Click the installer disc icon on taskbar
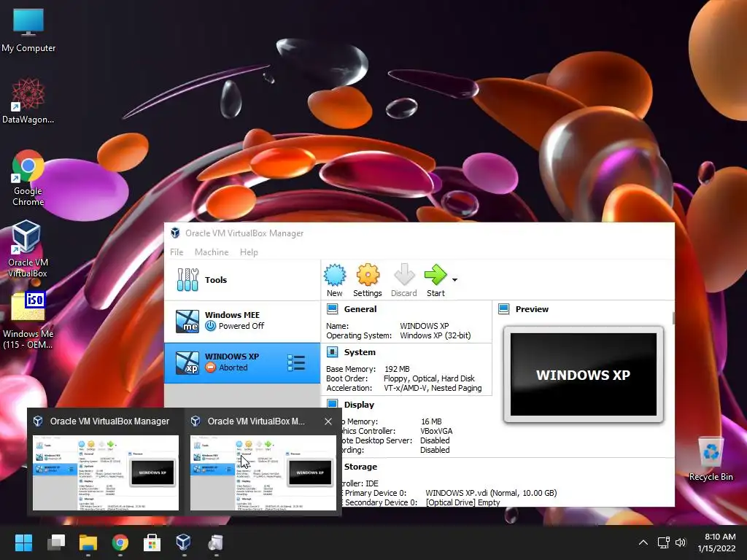The width and height of the screenshot is (747, 560). [215, 542]
